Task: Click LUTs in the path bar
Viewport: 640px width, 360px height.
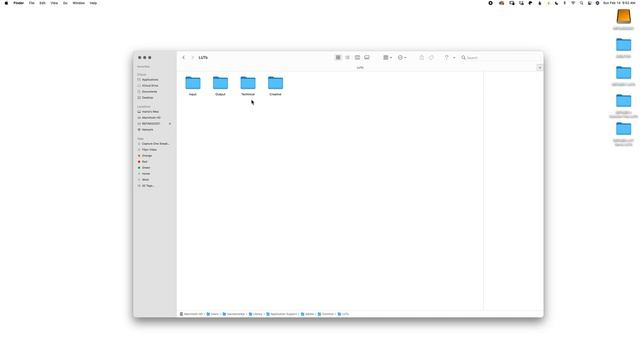Action: tap(343, 314)
